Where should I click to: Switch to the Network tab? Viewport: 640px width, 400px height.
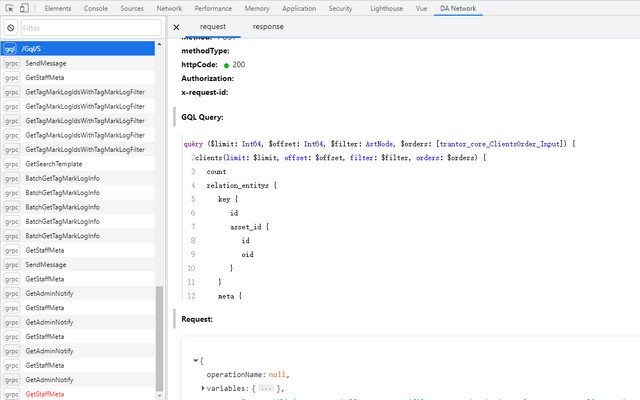pyautogui.click(x=169, y=8)
